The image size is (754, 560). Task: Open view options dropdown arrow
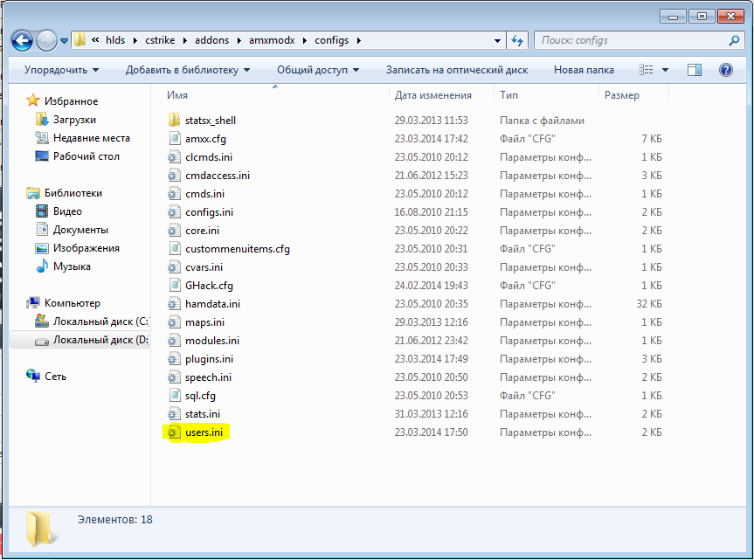point(666,70)
